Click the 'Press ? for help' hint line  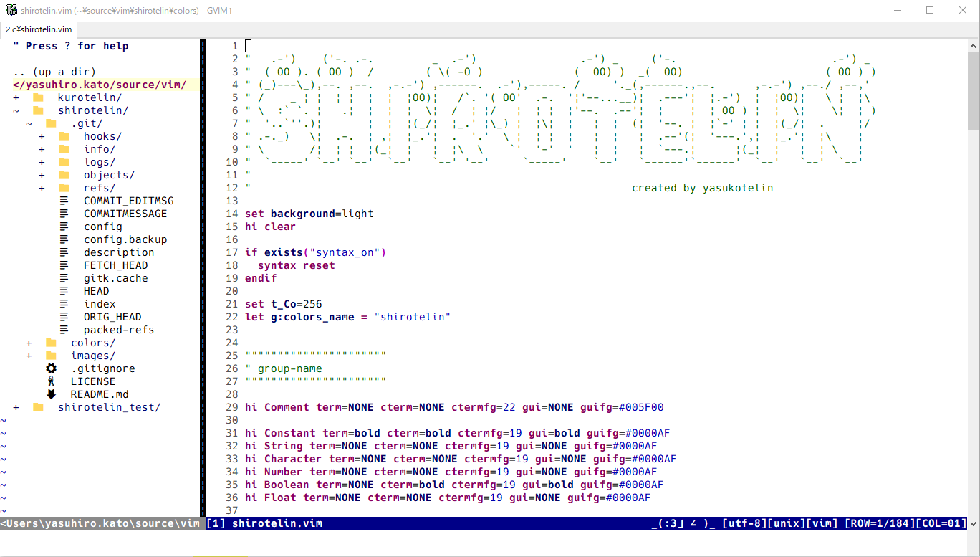click(71, 46)
